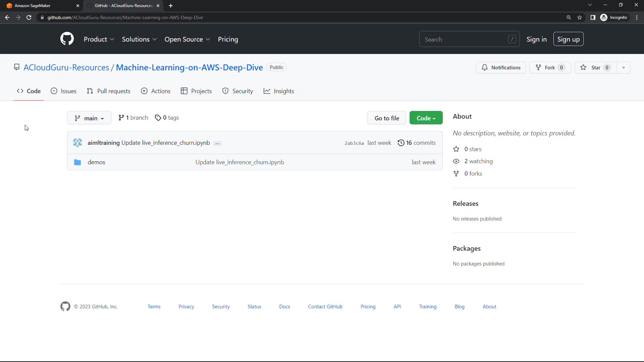Open the Pull requests tab
This screenshot has height=362, width=644.
click(x=109, y=91)
